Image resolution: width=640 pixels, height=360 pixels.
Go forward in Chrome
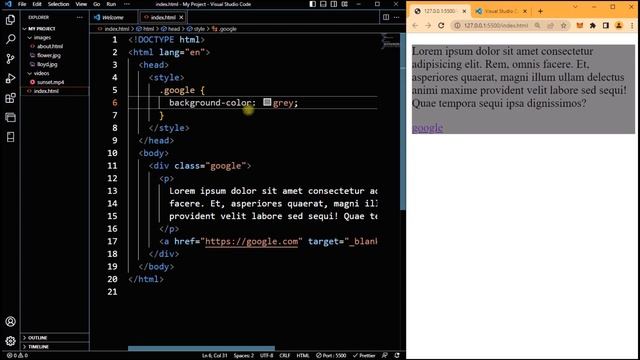(x=428, y=25)
